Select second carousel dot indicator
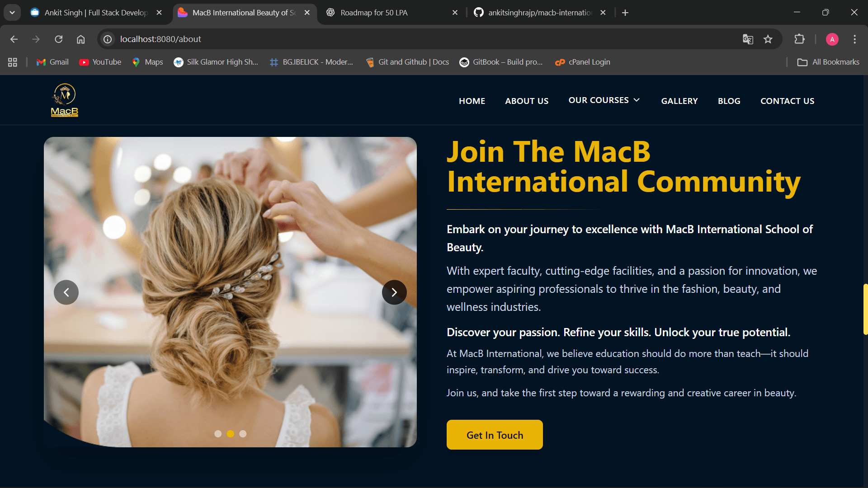Image resolution: width=868 pixels, height=488 pixels. point(231,434)
